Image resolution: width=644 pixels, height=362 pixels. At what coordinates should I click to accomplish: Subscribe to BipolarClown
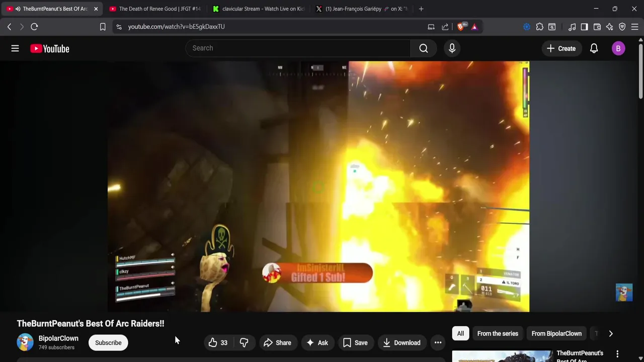point(108,343)
